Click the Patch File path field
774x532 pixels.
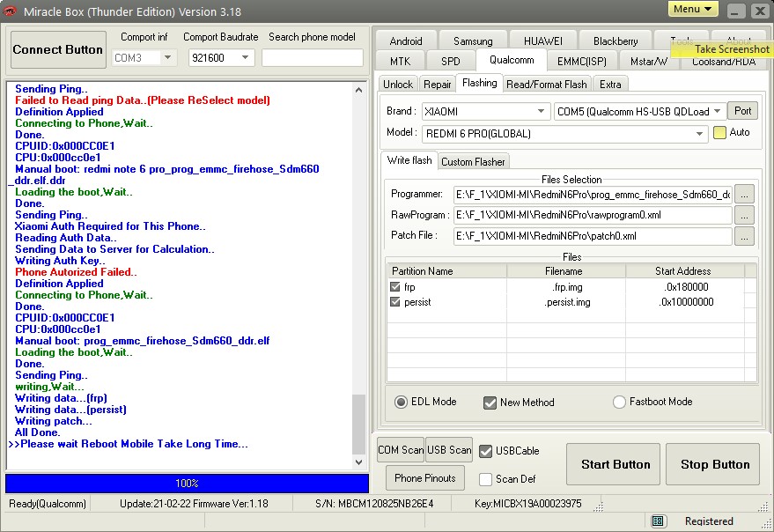pyautogui.click(x=593, y=236)
